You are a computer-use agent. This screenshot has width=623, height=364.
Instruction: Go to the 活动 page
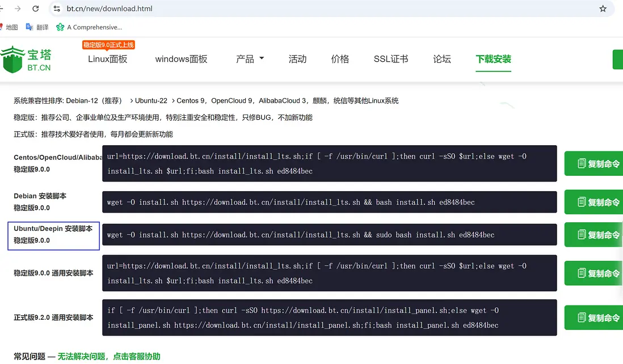click(297, 59)
